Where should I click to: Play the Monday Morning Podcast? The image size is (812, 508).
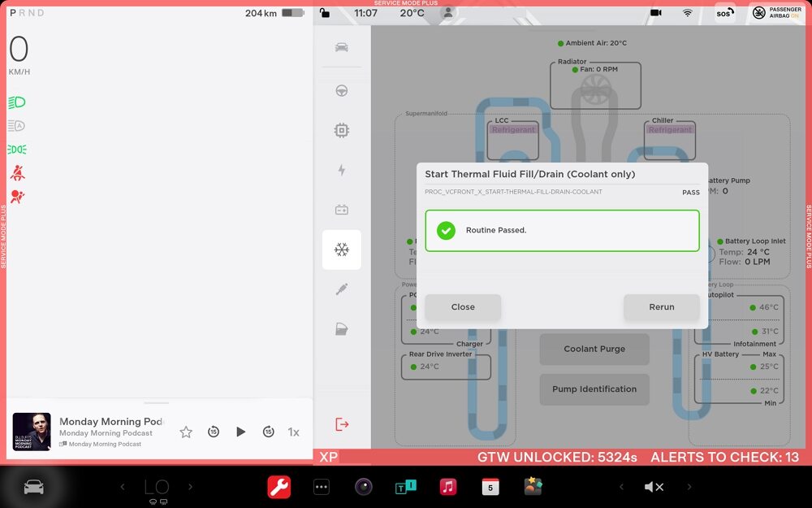240,432
